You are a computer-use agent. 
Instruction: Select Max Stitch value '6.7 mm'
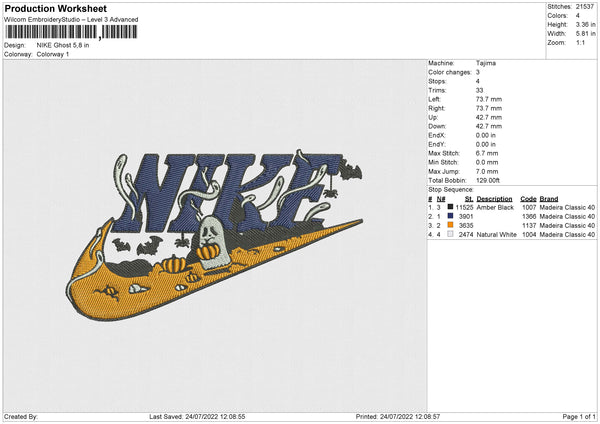point(487,153)
